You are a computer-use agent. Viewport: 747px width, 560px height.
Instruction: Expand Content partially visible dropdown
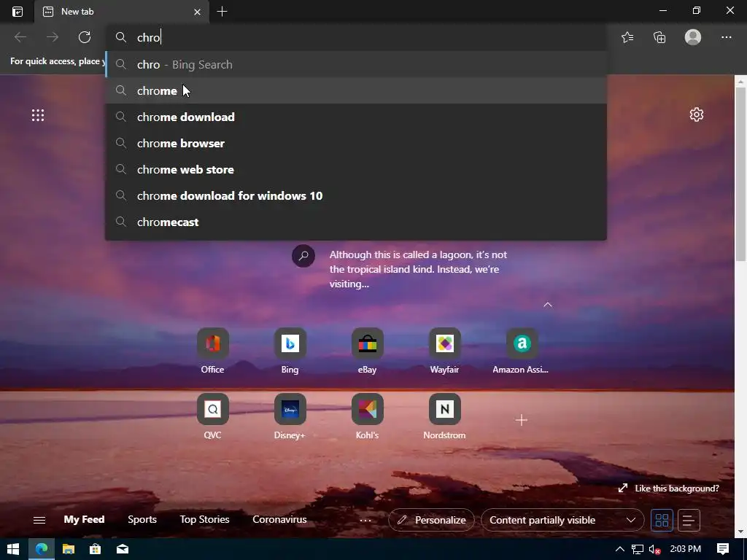tap(562, 520)
